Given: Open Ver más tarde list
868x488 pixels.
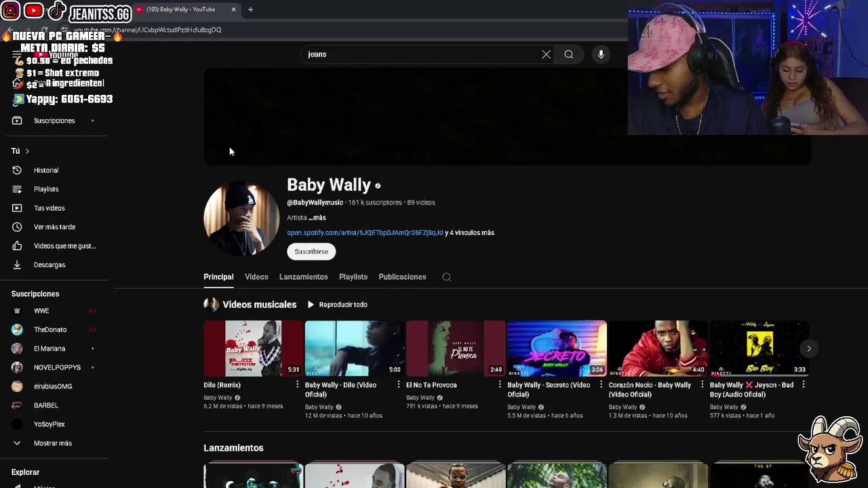Looking at the screenshot, I should [x=54, y=227].
